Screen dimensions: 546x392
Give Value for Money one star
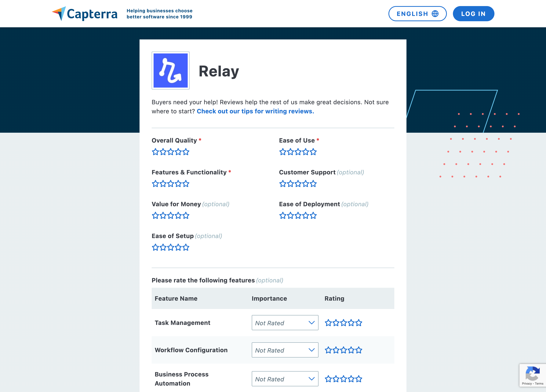[155, 216]
